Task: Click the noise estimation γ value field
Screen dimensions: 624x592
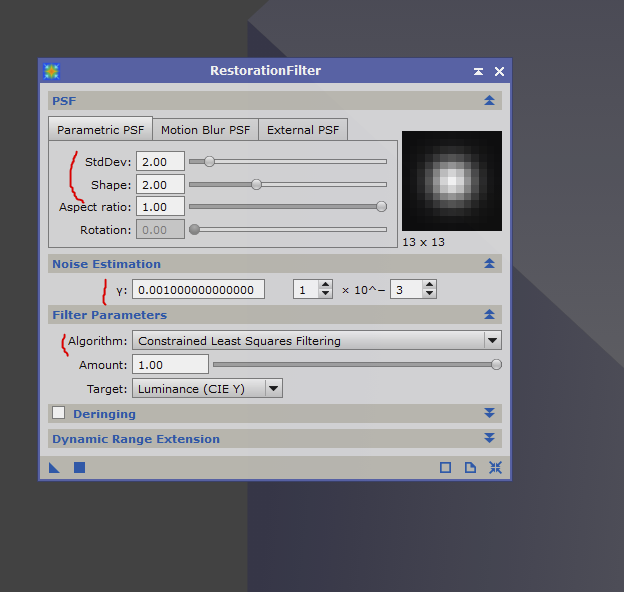Action: point(198,290)
